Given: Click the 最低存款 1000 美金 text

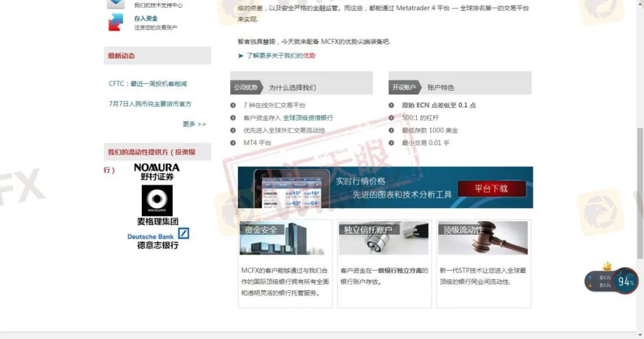Looking at the screenshot, I should click(x=429, y=130).
